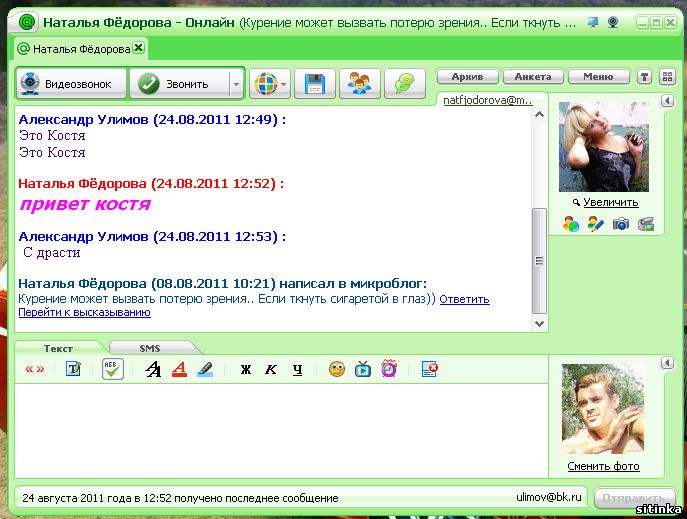This screenshot has width=687, height=519.
Task: Switch to the SMS tab
Action: pos(150,348)
